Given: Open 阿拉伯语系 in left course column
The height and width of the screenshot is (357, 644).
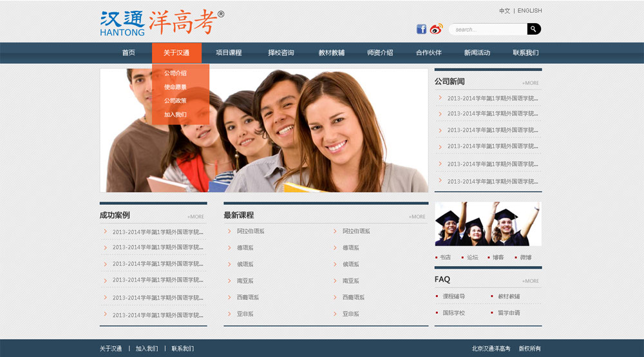Looking at the screenshot, I should (x=251, y=231).
